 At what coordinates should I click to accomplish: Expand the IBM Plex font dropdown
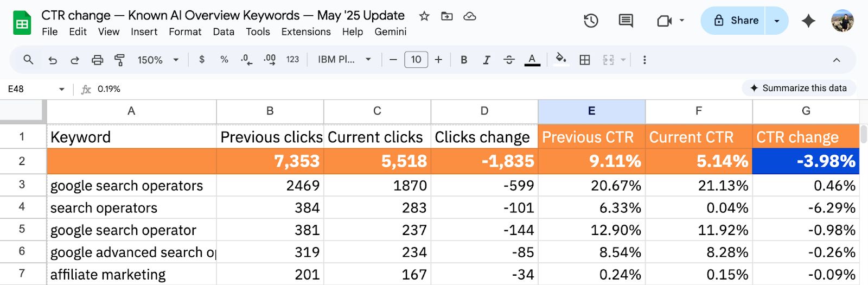(x=344, y=60)
